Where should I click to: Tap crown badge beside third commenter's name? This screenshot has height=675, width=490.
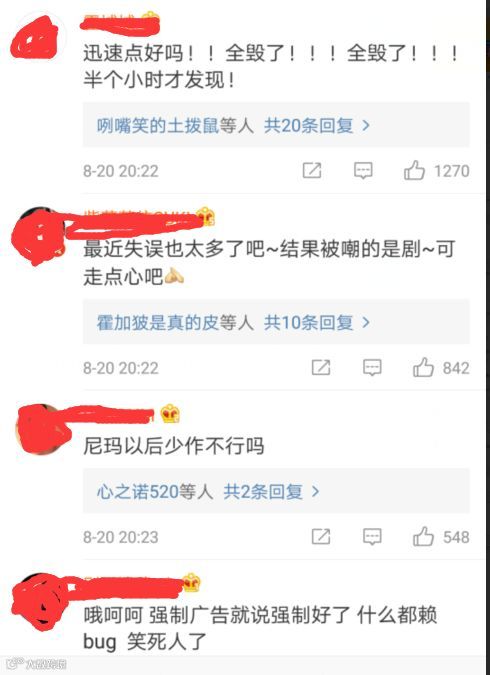click(170, 414)
